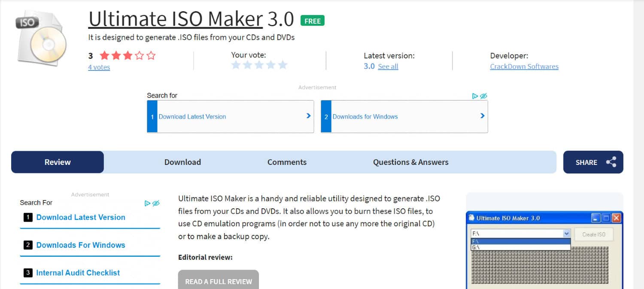
Task: Click the black number 3 badge in sidebar
Action: coord(28,273)
